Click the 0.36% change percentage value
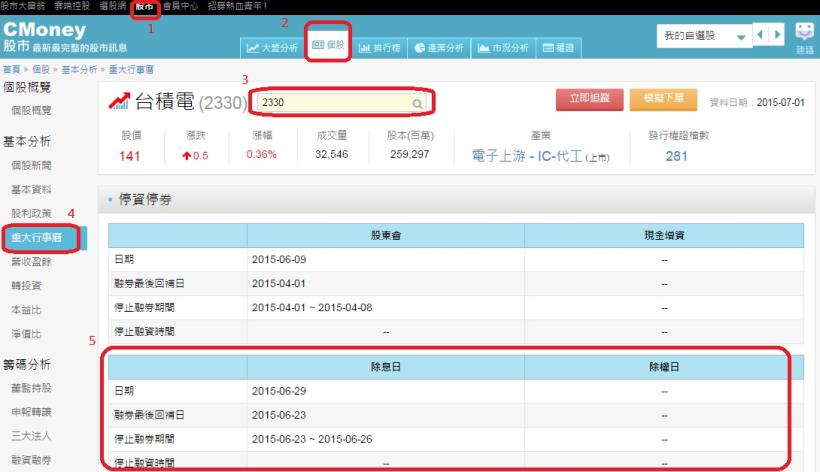820x472 pixels. click(261, 154)
